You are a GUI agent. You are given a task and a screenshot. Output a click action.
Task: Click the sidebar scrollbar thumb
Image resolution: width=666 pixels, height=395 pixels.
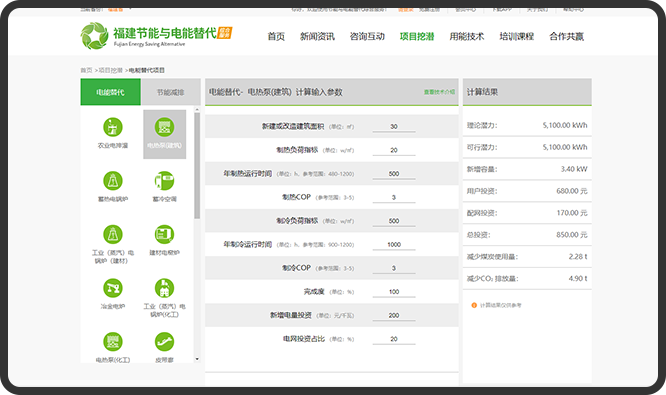coord(197,166)
